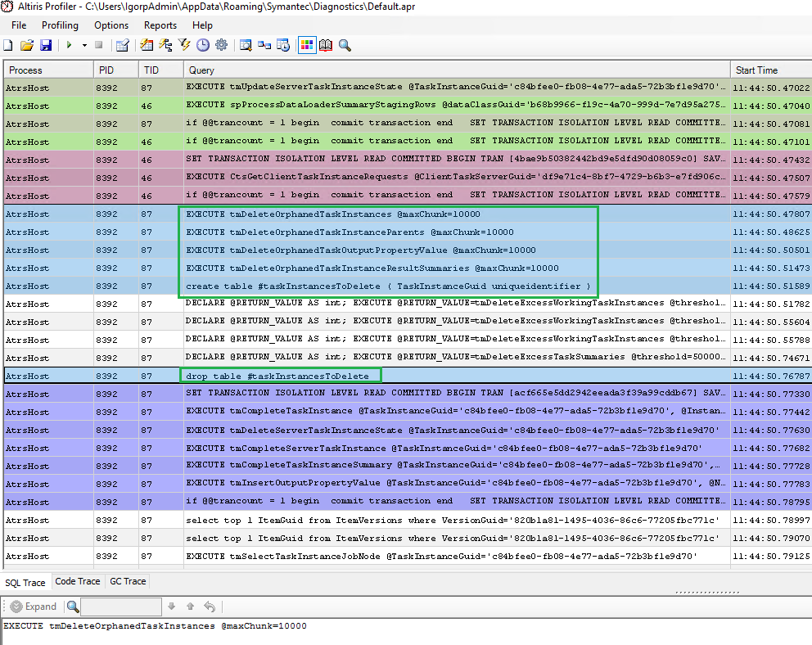Open a profile file with the folder icon
The width and height of the screenshot is (812, 645).
(x=27, y=46)
